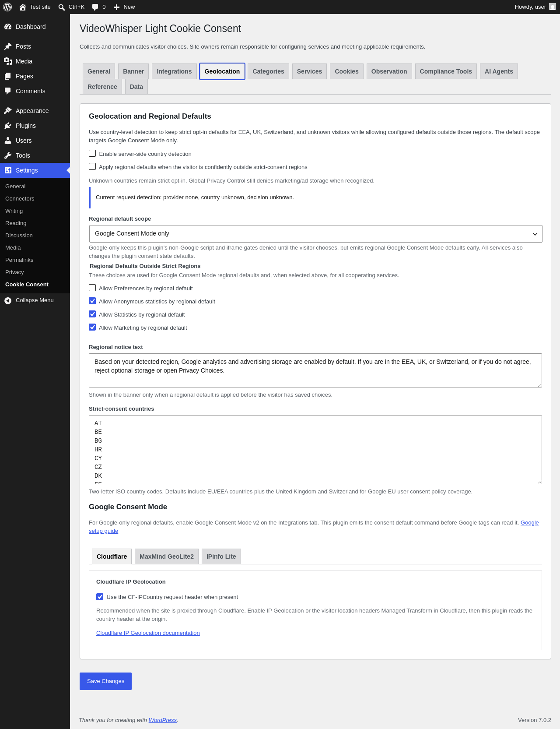Select the Posts pushpin icon
The height and width of the screenshot is (729, 560).
tap(8, 46)
